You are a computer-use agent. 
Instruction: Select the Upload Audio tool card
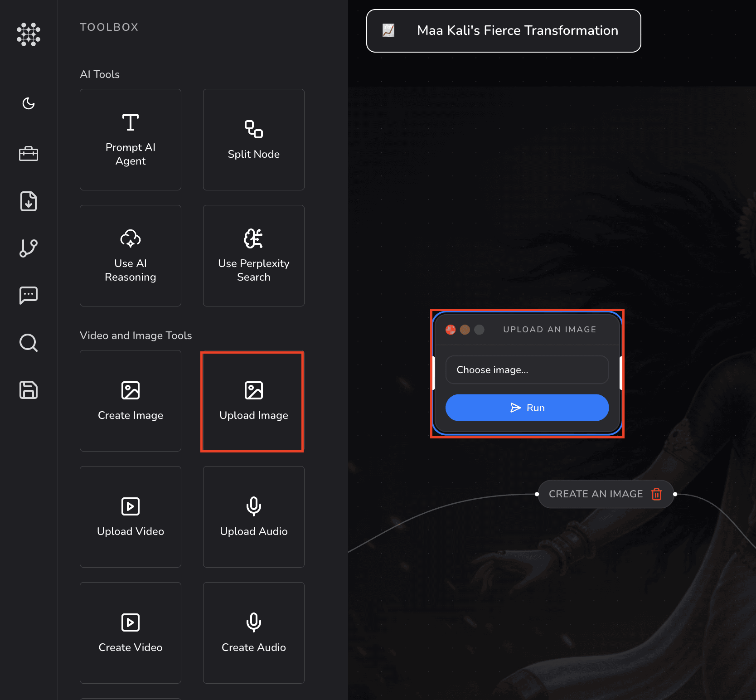point(254,517)
